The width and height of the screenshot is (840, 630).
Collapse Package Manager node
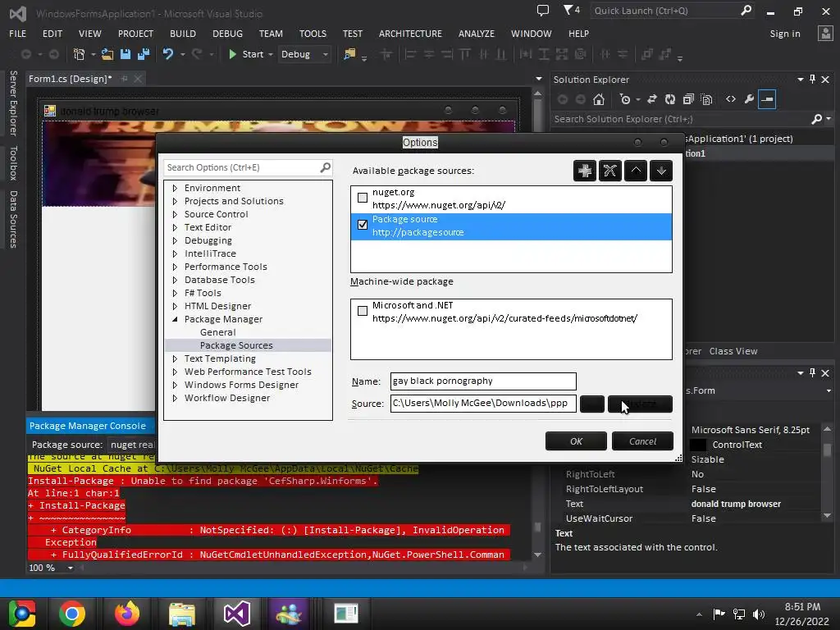coord(175,319)
